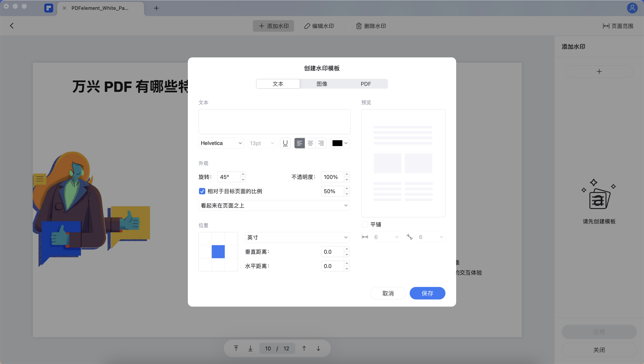Jump to first page icon
Viewport: 644px width, 364px height.
[x=236, y=348]
